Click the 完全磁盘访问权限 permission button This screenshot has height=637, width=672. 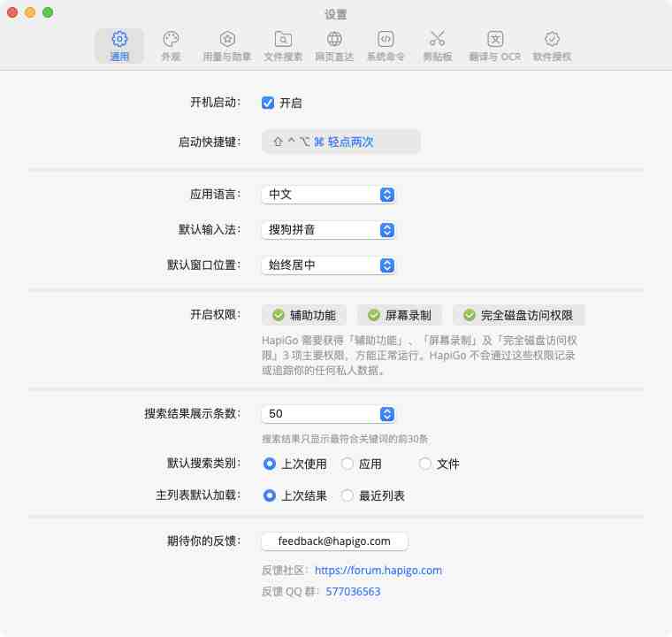point(518,315)
